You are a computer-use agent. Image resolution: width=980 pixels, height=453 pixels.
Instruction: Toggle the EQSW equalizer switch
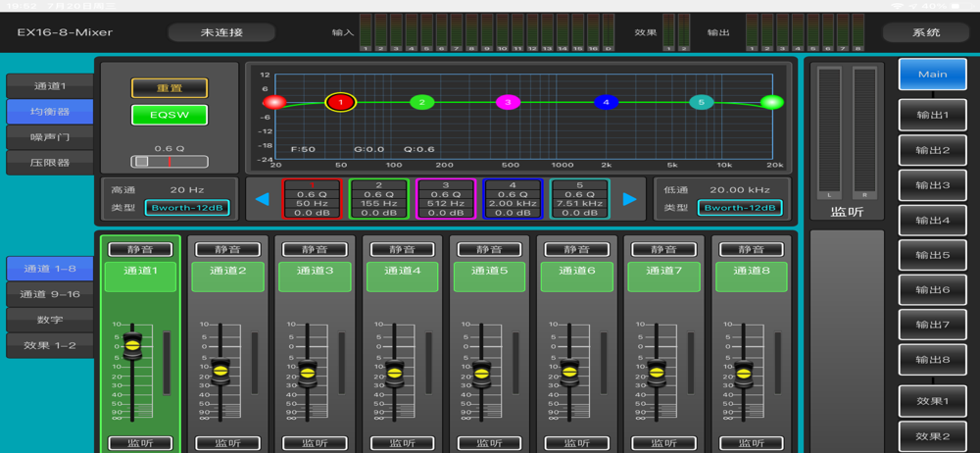[169, 115]
